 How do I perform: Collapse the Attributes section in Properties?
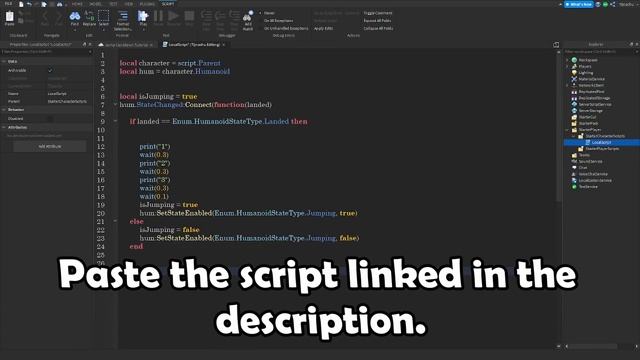[x=4, y=127]
